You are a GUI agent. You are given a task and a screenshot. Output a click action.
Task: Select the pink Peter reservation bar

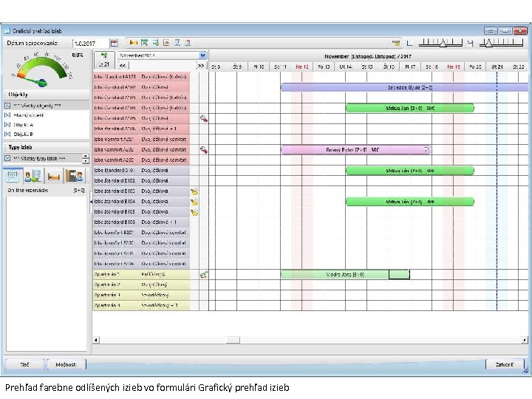click(x=356, y=149)
